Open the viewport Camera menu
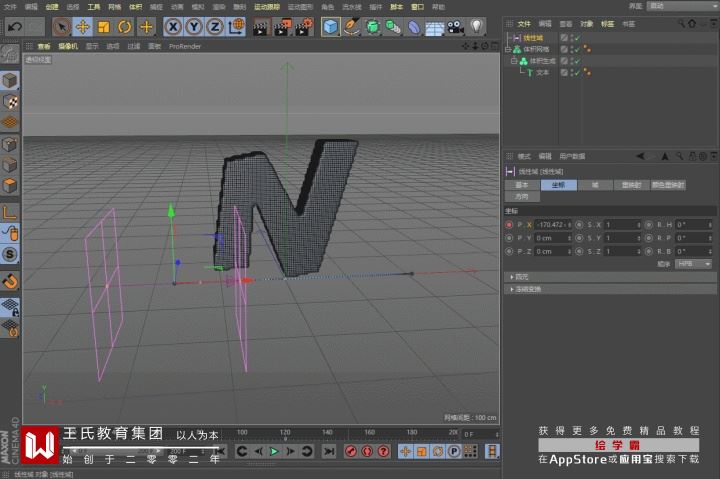 [x=68, y=46]
